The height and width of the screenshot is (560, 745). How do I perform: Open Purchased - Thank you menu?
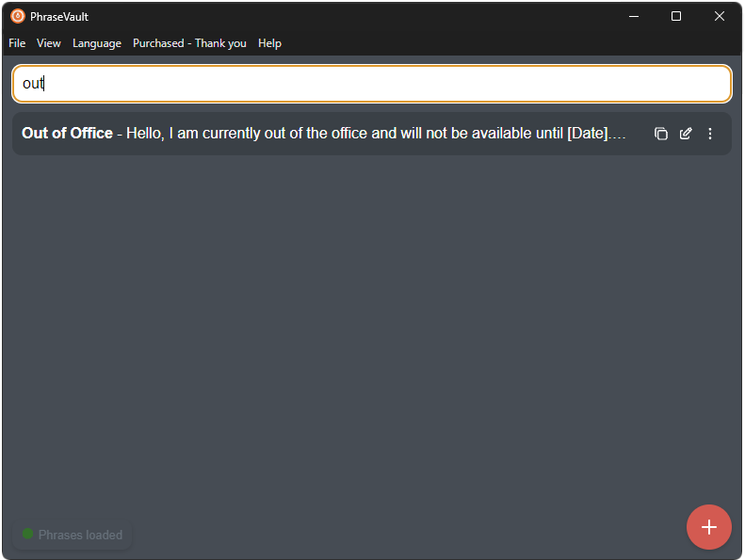(189, 43)
